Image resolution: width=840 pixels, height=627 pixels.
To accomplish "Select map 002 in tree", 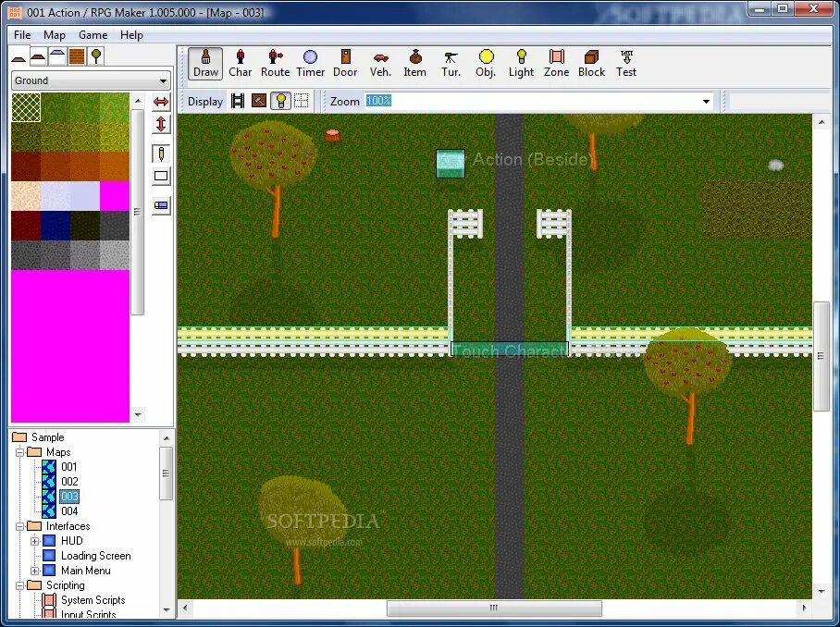I will (69, 482).
